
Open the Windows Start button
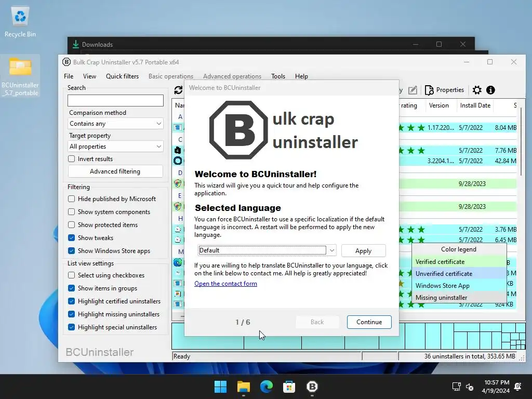pos(220,387)
